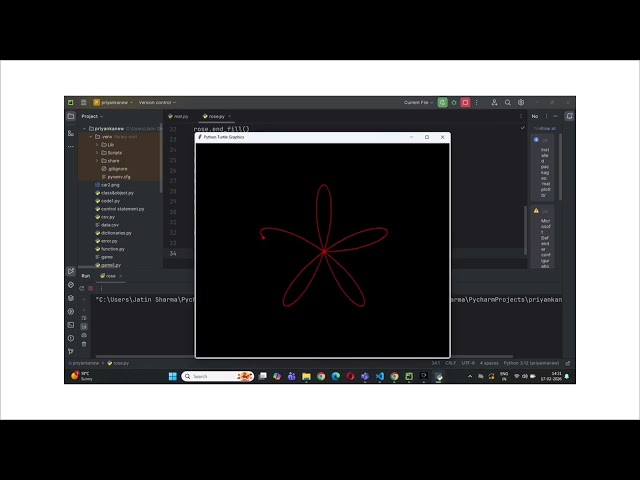The width and height of the screenshot is (640, 480).
Task: Open csv.py in project tree
Action: point(105,217)
